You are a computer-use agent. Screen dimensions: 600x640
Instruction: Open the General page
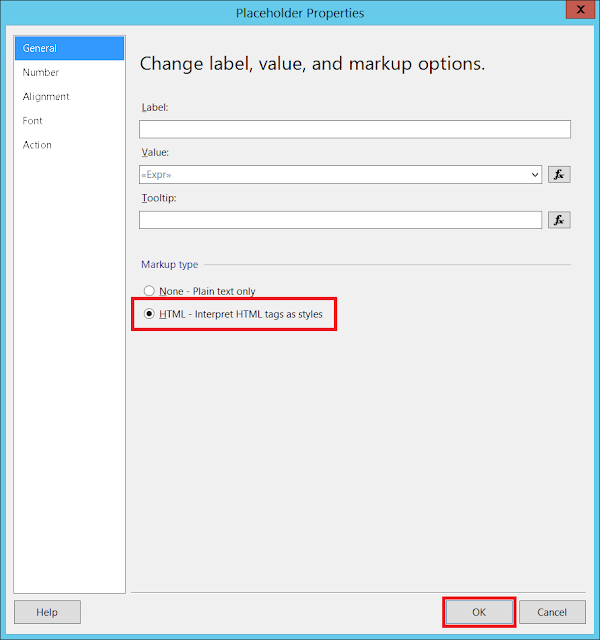(69, 48)
